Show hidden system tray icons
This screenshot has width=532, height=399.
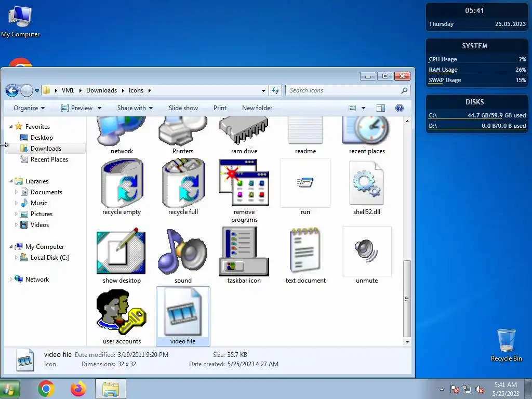442,390
